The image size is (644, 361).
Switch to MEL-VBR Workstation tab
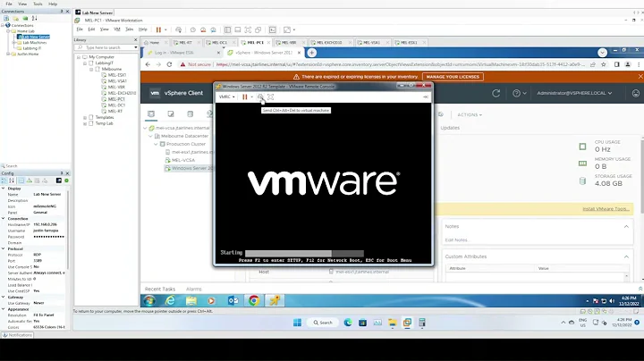pos(289,42)
